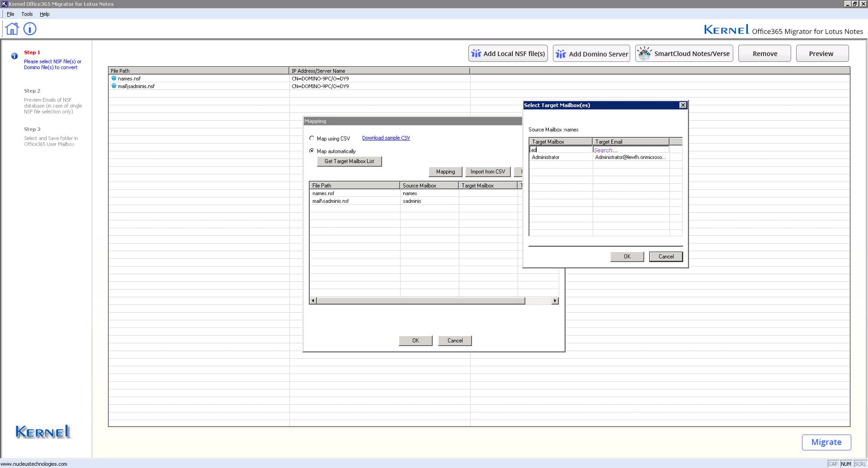Open the Download sample CSV link

[x=386, y=138]
